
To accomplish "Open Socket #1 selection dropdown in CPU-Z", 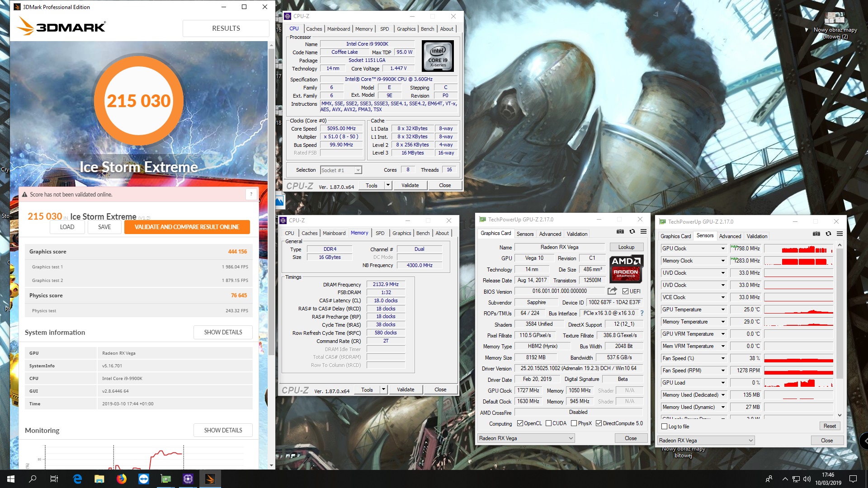I will point(341,170).
